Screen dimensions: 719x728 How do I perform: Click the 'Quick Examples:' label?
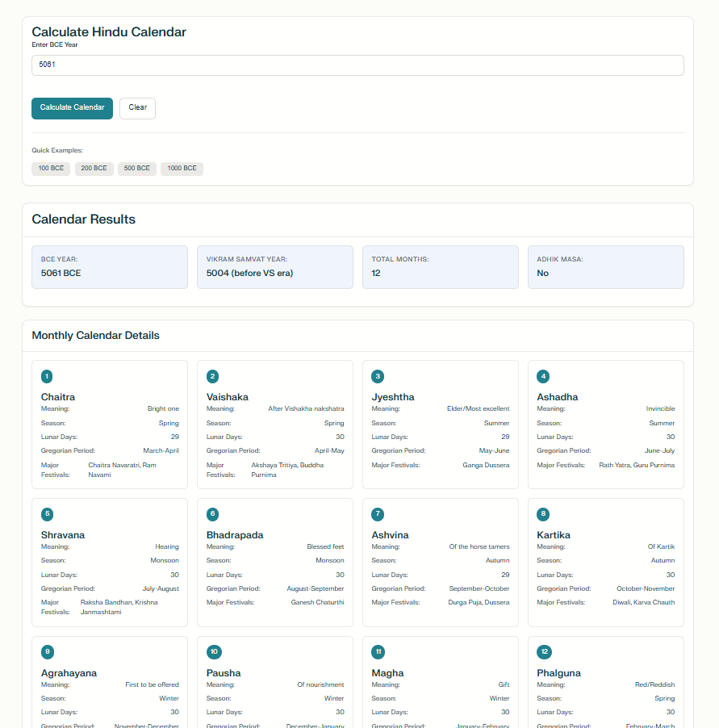[57, 150]
